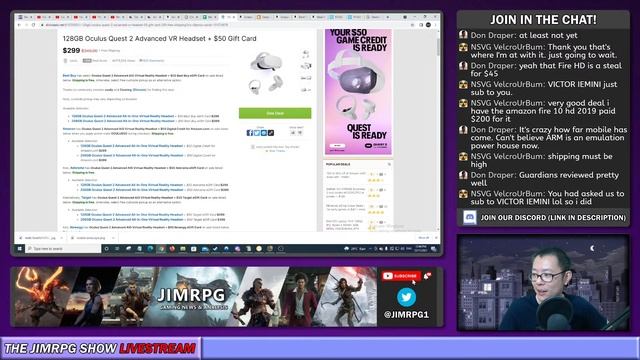Open the first popular deal in sidebar
Viewport: 640px width, 360px height.
coord(346,175)
